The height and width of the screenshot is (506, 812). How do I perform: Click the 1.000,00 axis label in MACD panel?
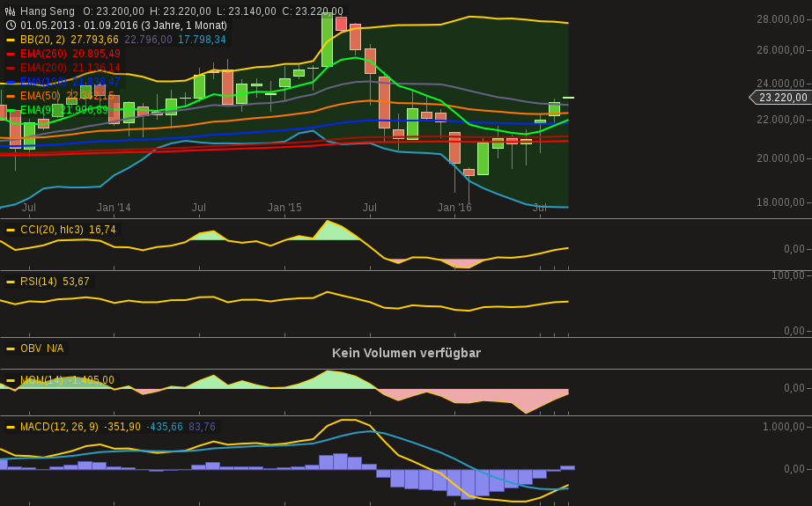[784, 426]
